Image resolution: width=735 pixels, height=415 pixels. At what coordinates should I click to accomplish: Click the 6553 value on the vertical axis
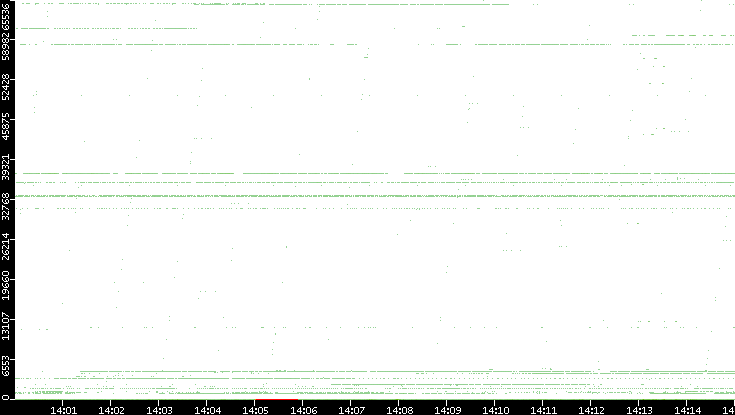[x=6, y=367]
